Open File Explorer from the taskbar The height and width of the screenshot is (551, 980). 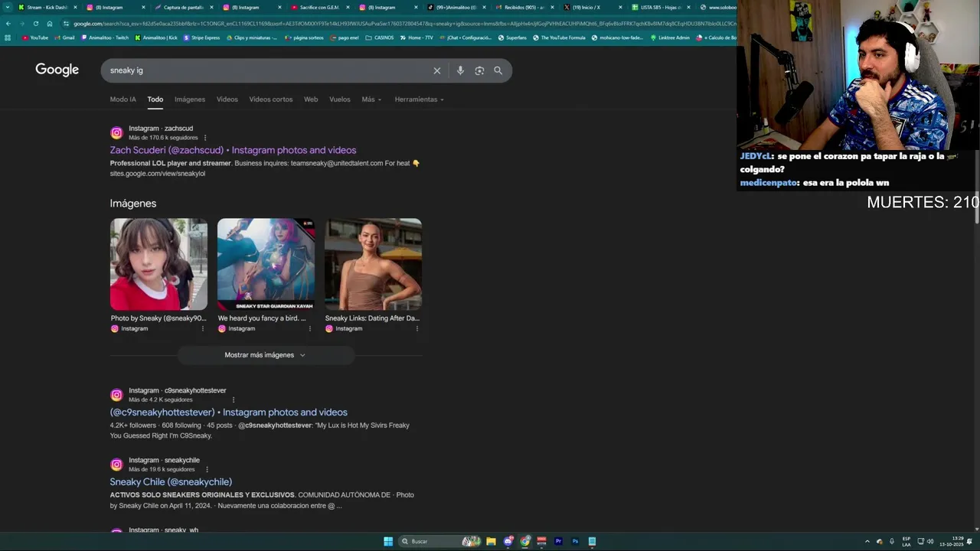click(491, 541)
